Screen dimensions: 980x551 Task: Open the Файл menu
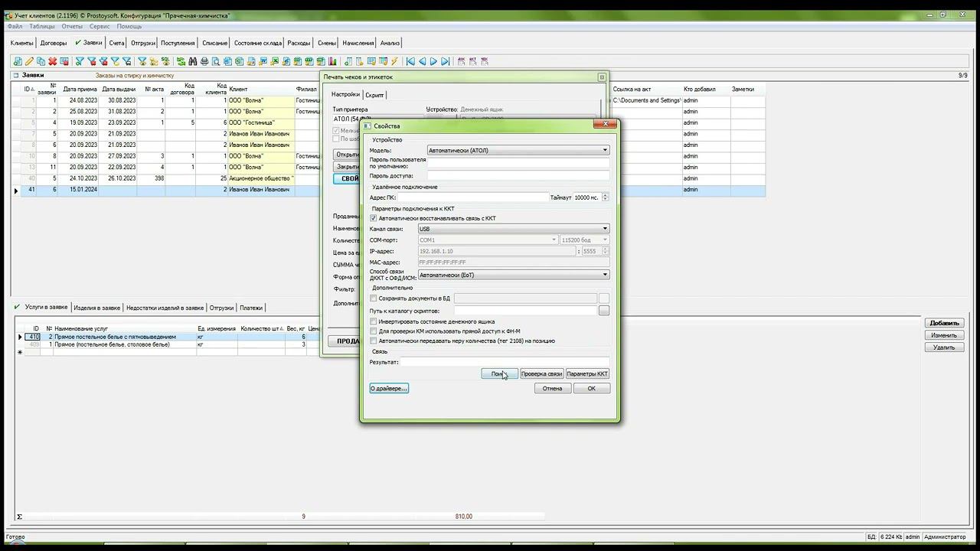[x=15, y=27]
